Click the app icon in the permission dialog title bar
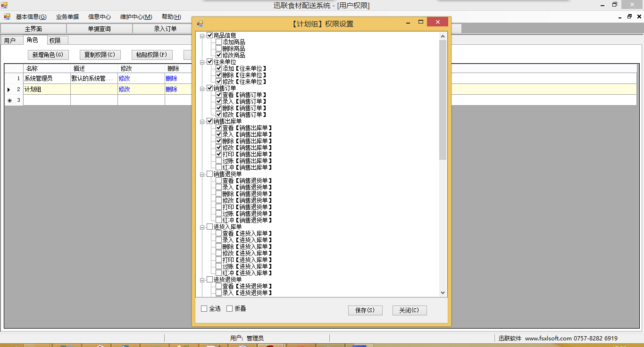The height and width of the screenshot is (347, 644). (x=200, y=24)
